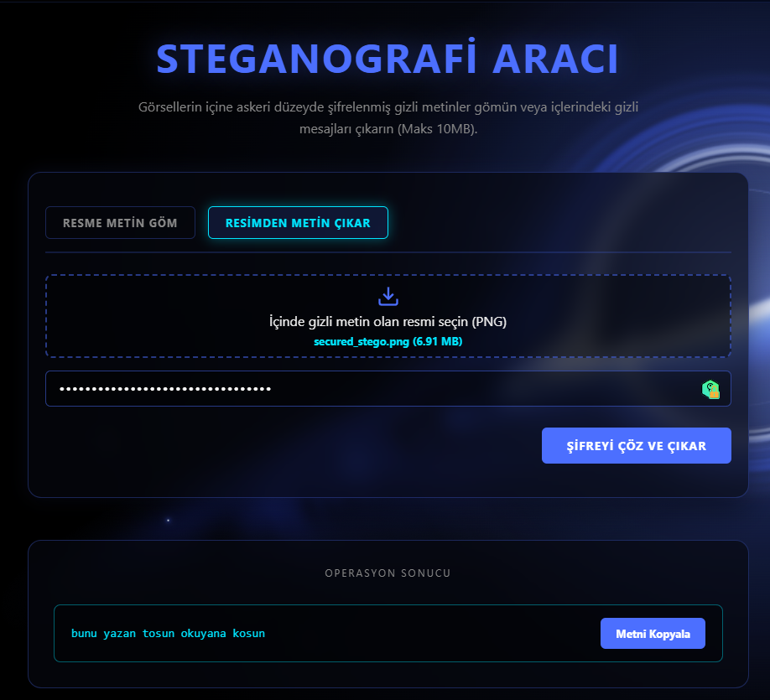Open the password manager icon in password field
Viewport: 770px width, 700px height.
[710, 389]
